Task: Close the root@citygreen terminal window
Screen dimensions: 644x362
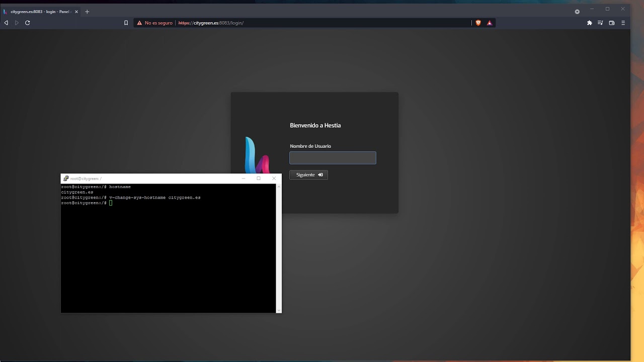Action: [x=274, y=178]
